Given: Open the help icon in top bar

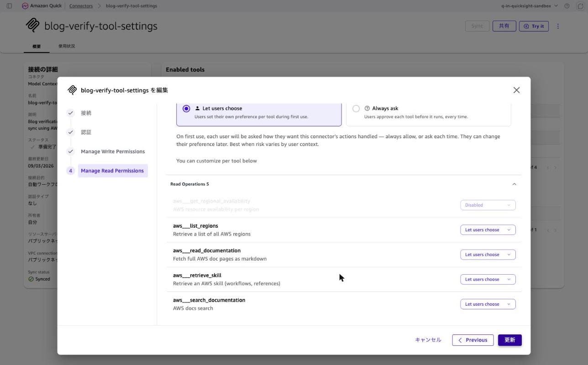Looking at the screenshot, I should 567,6.
